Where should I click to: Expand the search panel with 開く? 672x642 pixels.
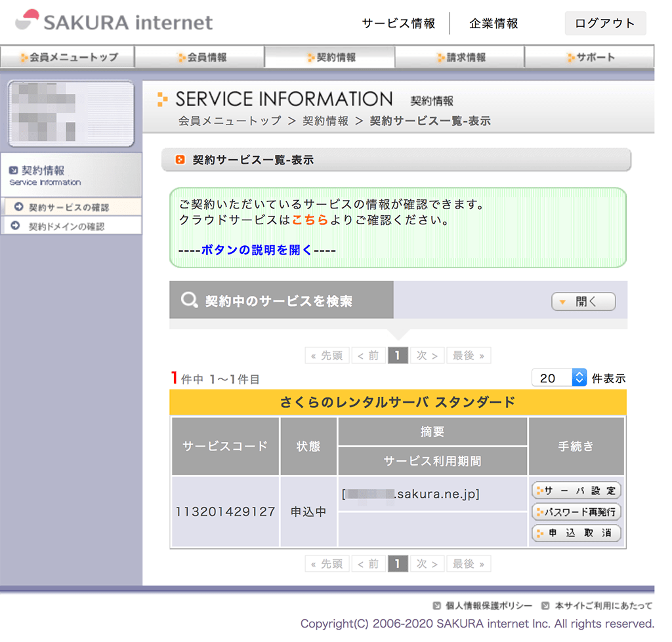coord(583,302)
